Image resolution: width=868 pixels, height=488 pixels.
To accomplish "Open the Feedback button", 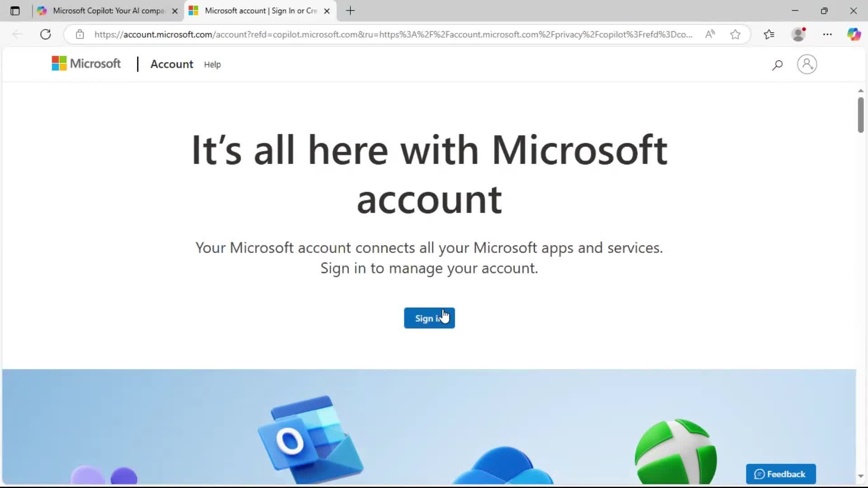I will (781, 474).
